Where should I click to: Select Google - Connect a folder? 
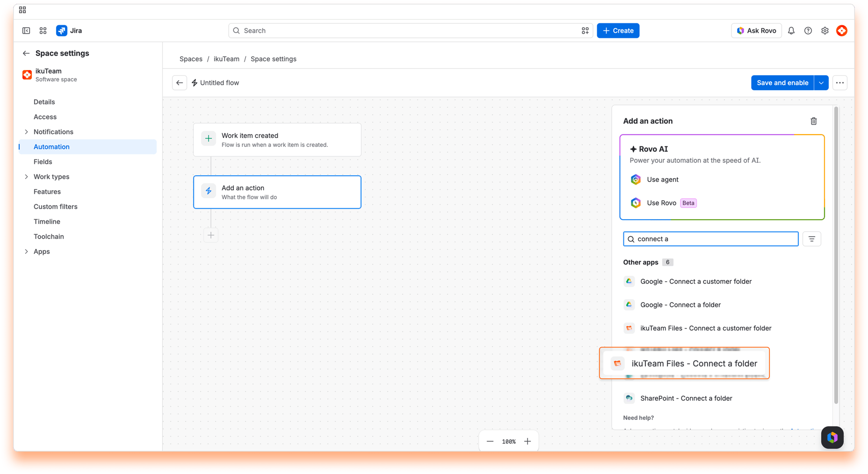(x=672, y=305)
